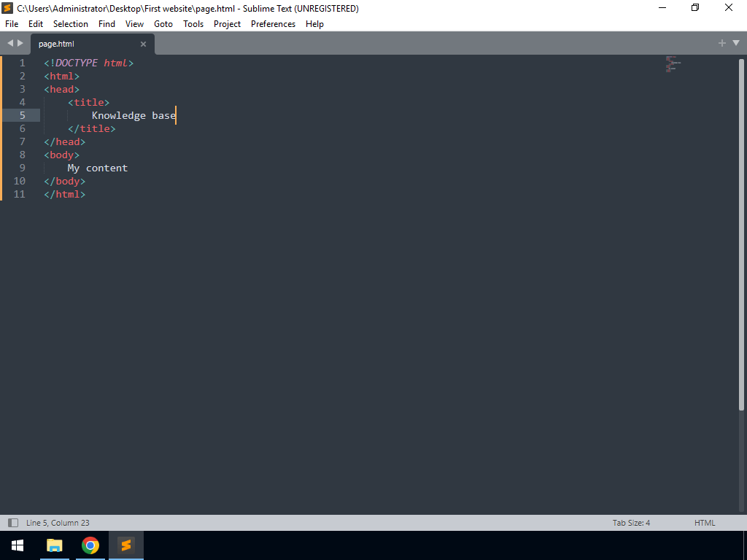
Task: Click line number 1 in the gutter
Action: (22, 63)
